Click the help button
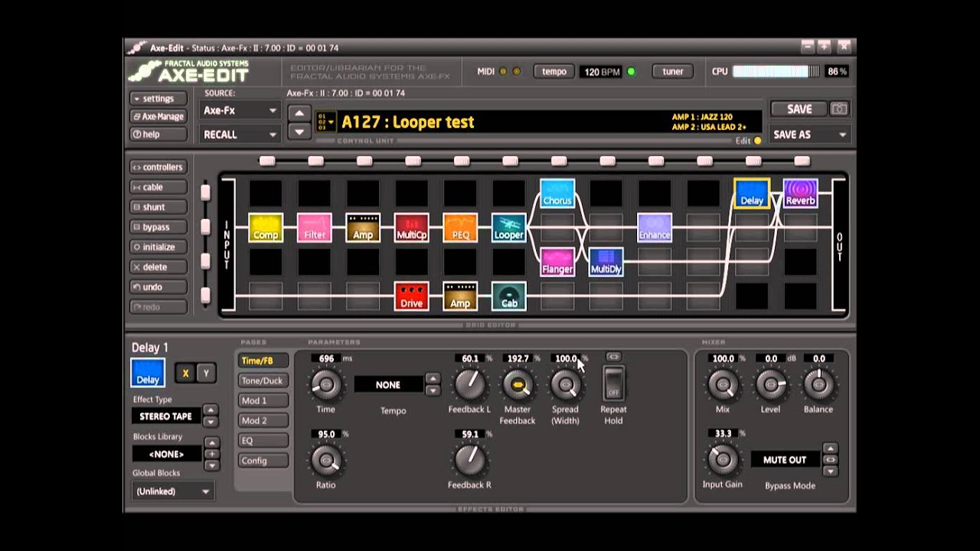Screen dimensions: 980x551 (x=158, y=134)
